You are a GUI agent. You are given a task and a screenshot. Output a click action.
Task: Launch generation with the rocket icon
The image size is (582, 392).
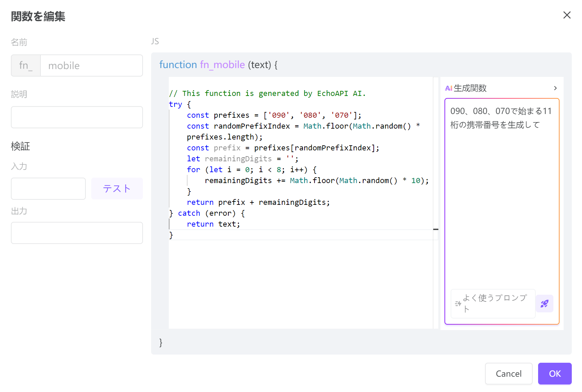[544, 304]
